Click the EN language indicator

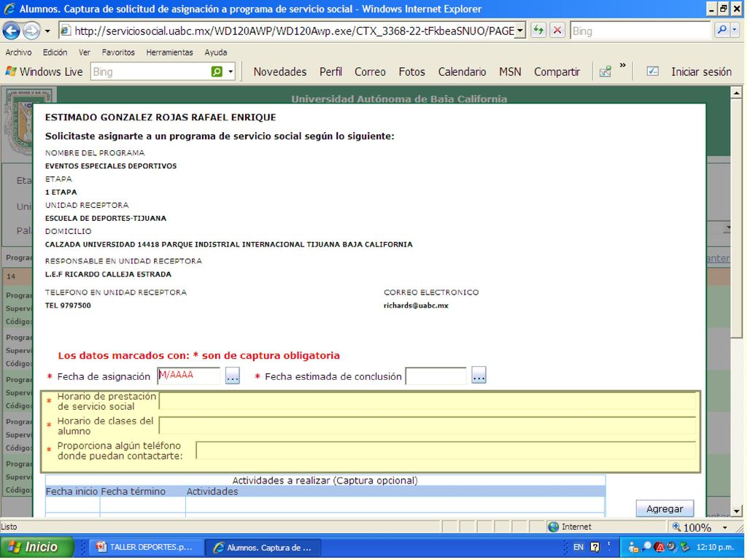578,547
